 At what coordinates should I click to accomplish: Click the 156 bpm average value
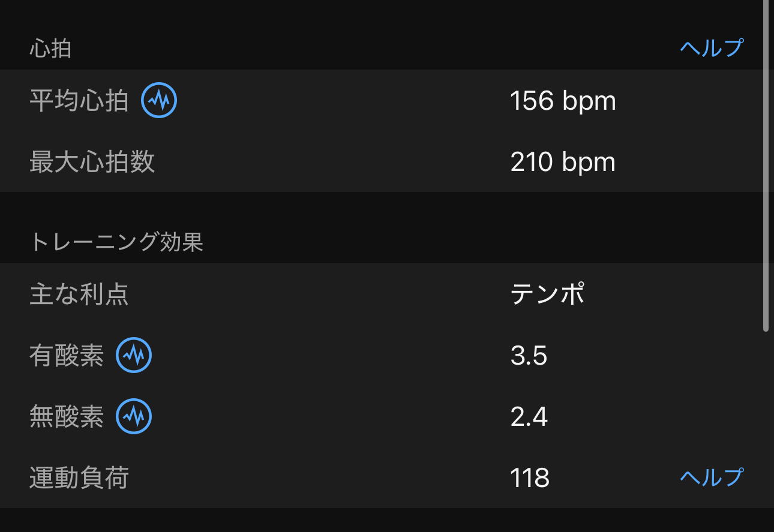point(563,101)
